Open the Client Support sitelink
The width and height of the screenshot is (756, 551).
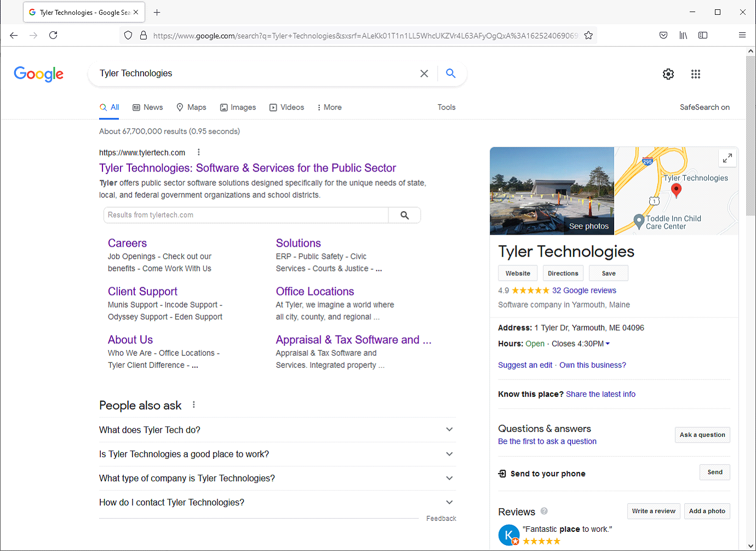[142, 291]
